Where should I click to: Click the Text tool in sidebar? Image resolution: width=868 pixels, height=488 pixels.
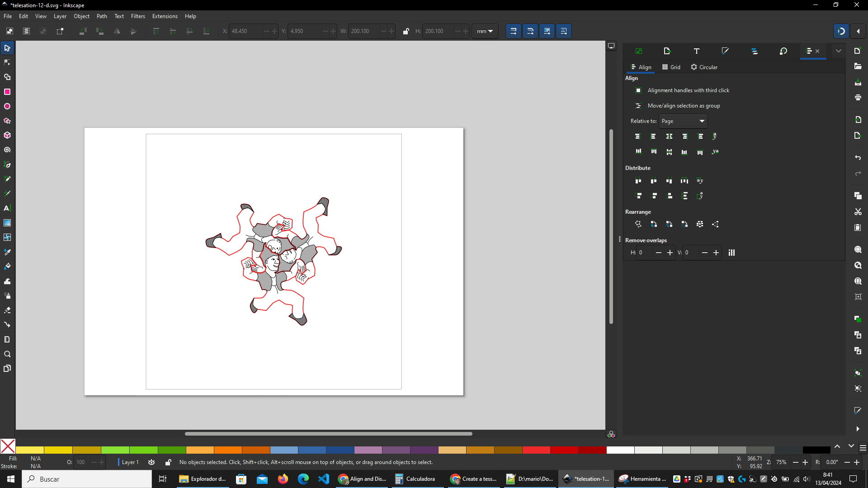click(7, 208)
